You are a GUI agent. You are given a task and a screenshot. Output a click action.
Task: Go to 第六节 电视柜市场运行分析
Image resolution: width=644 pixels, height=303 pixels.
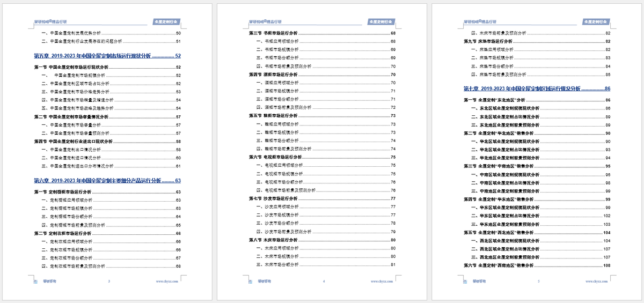[x=322, y=157]
